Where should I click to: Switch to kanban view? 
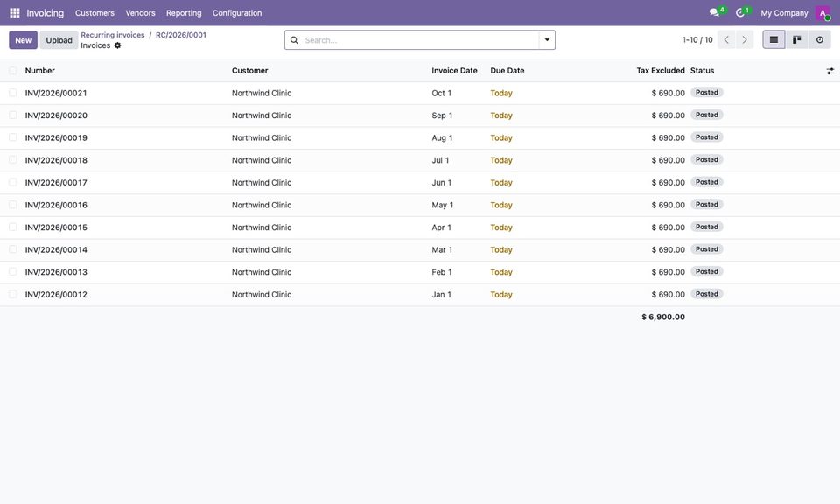(x=796, y=39)
